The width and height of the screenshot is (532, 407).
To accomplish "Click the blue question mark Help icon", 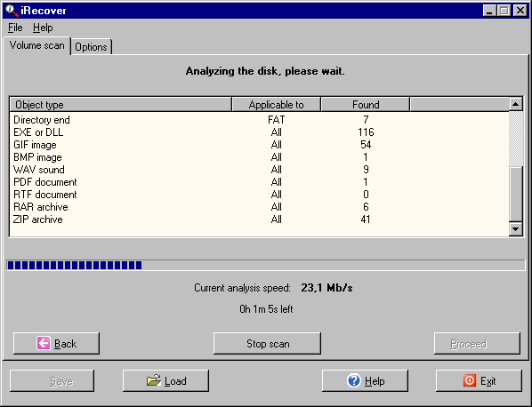I will coord(354,380).
